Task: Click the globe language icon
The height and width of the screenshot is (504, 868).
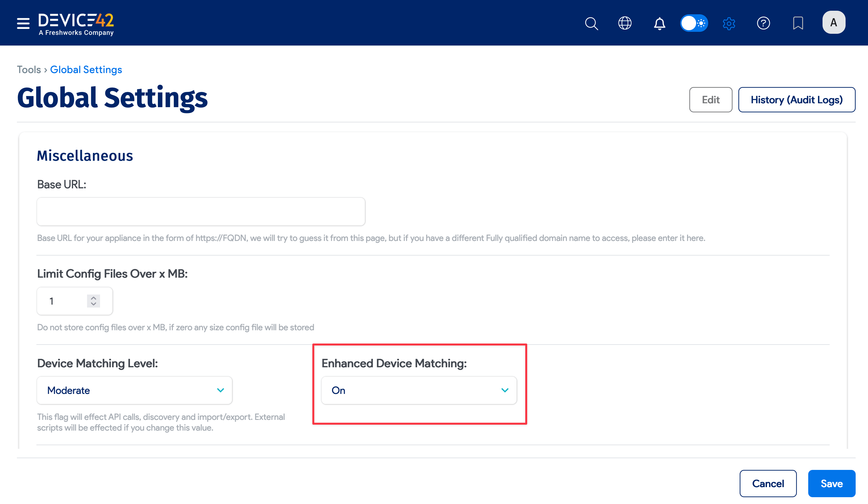Action: pos(625,23)
